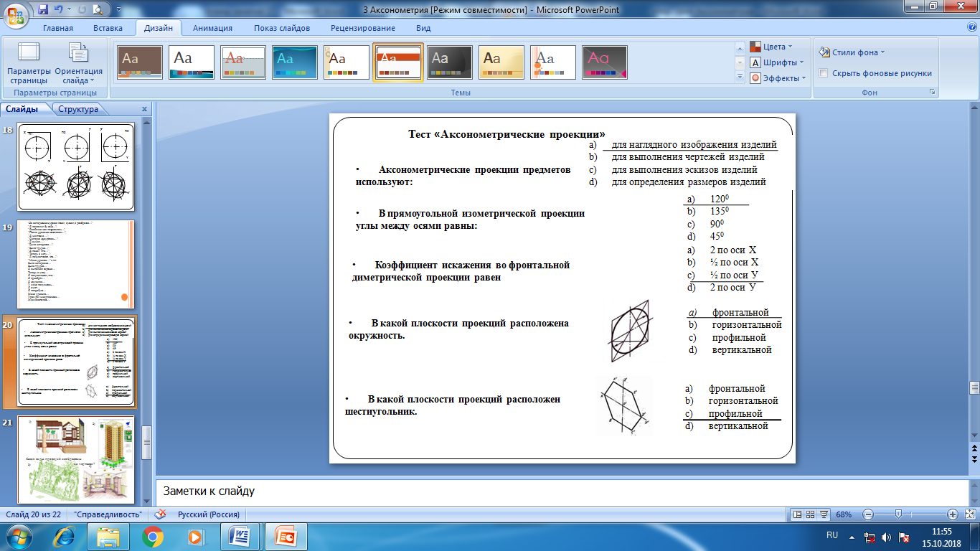The width and height of the screenshot is (980, 551).
Task: Click Русский (Россия) language indicator
Action: (x=209, y=514)
